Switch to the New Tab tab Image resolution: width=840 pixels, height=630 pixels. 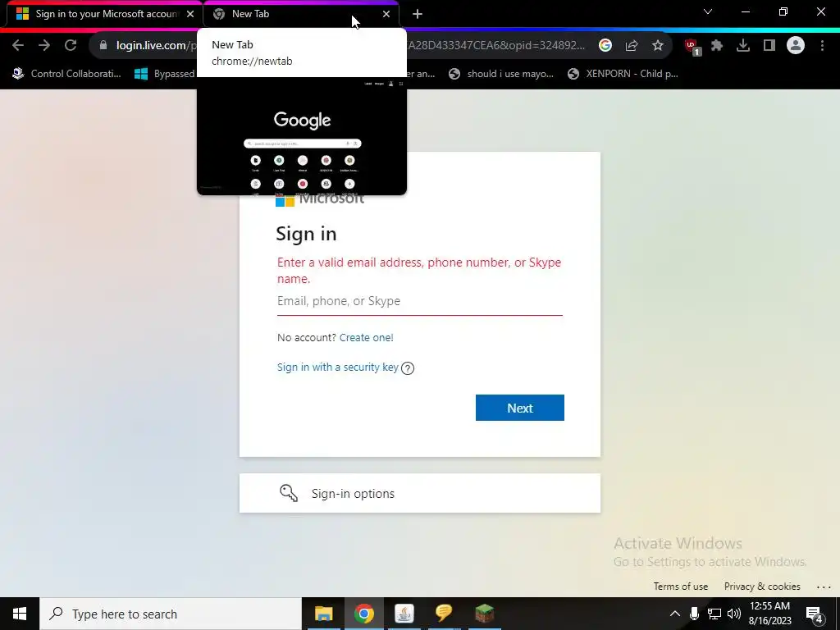(302, 14)
